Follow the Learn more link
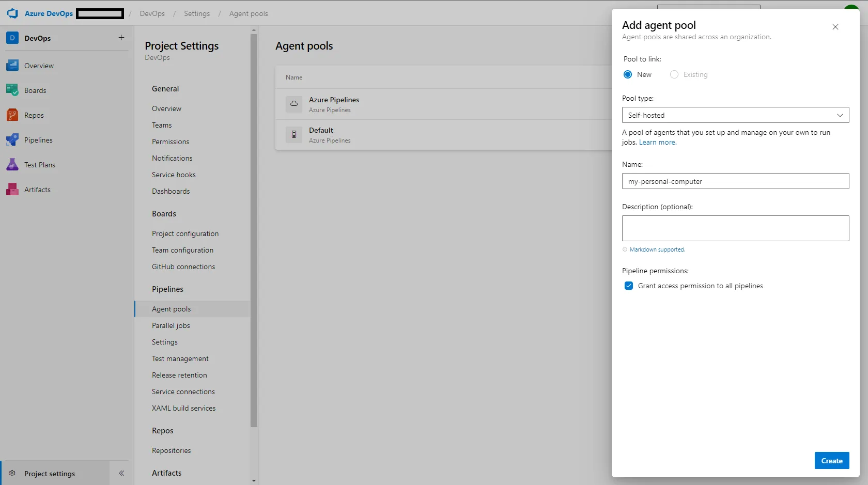Image resolution: width=868 pixels, height=485 pixels. [x=657, y=142]
